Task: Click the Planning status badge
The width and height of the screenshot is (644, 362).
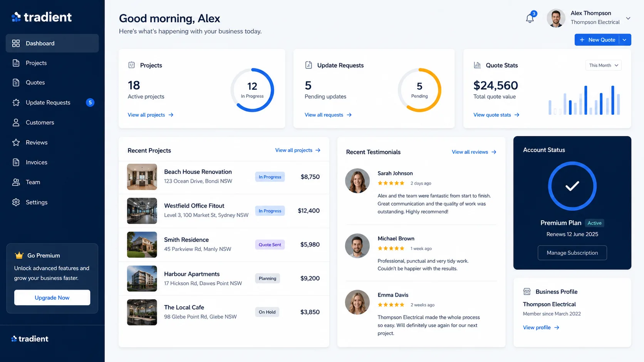Action: click(x=268, y=279)
